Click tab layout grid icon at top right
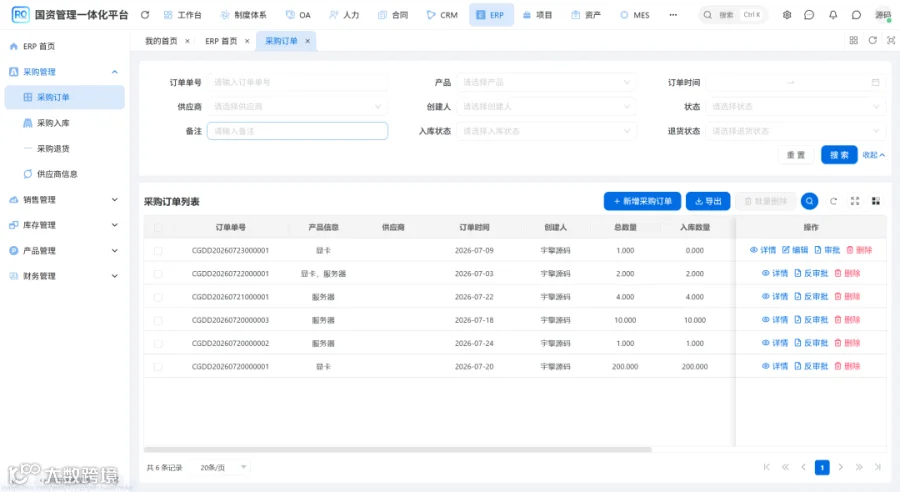The image size is (900, 492). click(854, 40)
